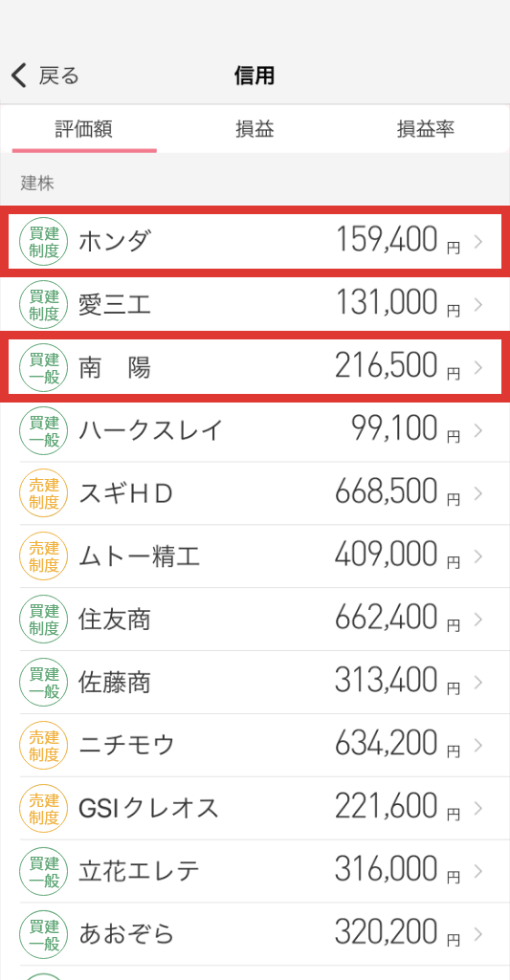Switch to the 損益率 tab
This screenshot has width=510, height=980.
point(426,129)
